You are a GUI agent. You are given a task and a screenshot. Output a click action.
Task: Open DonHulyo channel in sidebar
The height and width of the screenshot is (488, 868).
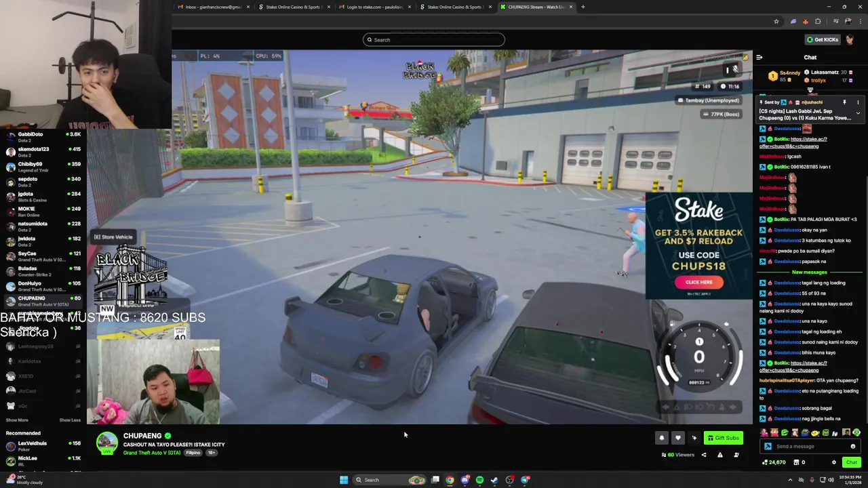(x=43, y=286)
